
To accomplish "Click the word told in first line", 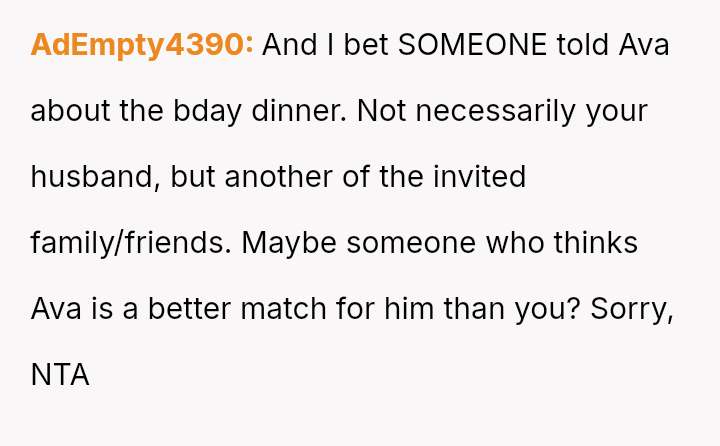I will pyautogui.click(x=588, y=45).
